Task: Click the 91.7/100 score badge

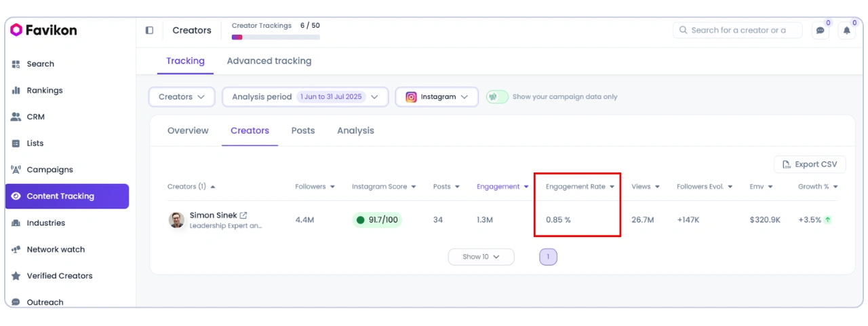Action: [x=377, y=220]
